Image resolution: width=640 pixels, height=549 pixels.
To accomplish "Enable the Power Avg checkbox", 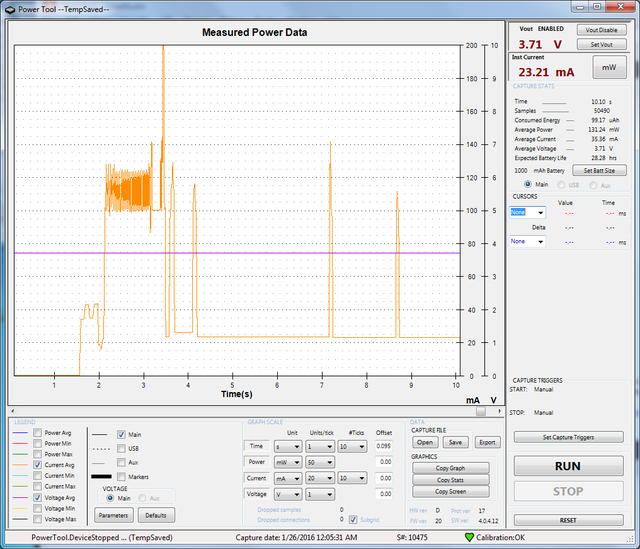I will click(39, 433).
